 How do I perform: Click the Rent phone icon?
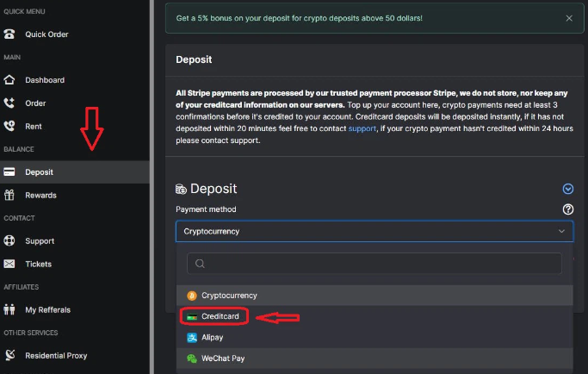click(x=9, y=126)
